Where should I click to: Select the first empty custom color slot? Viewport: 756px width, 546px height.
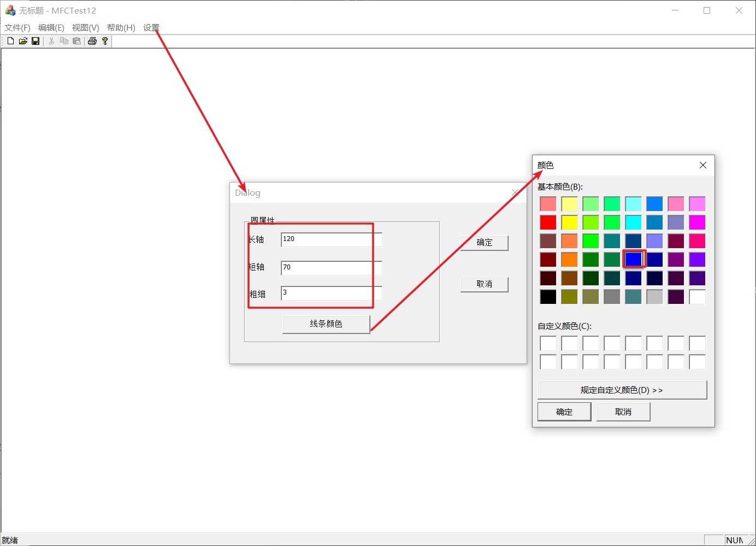click(x=548, y=343)
